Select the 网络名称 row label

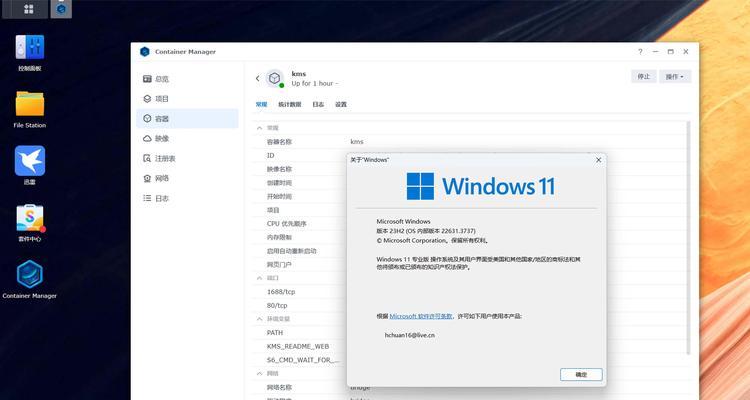click(279, 388)
